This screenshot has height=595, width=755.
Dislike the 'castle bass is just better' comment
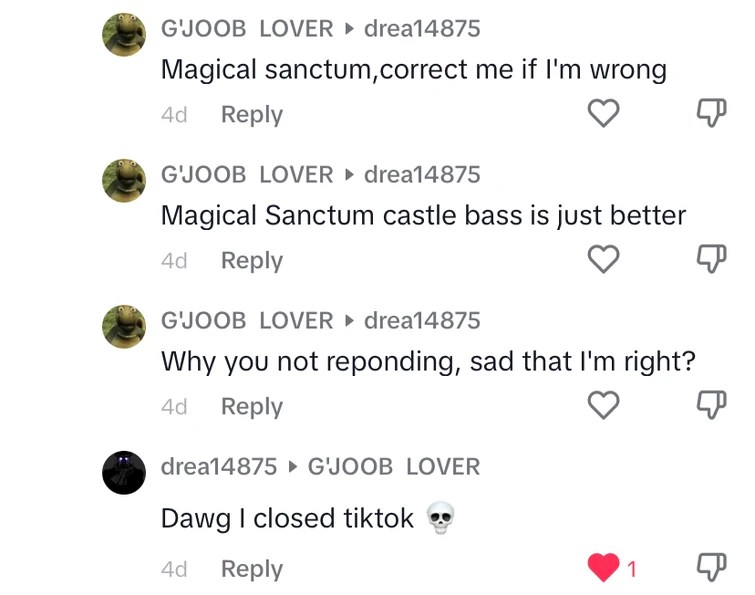[712, 259]
